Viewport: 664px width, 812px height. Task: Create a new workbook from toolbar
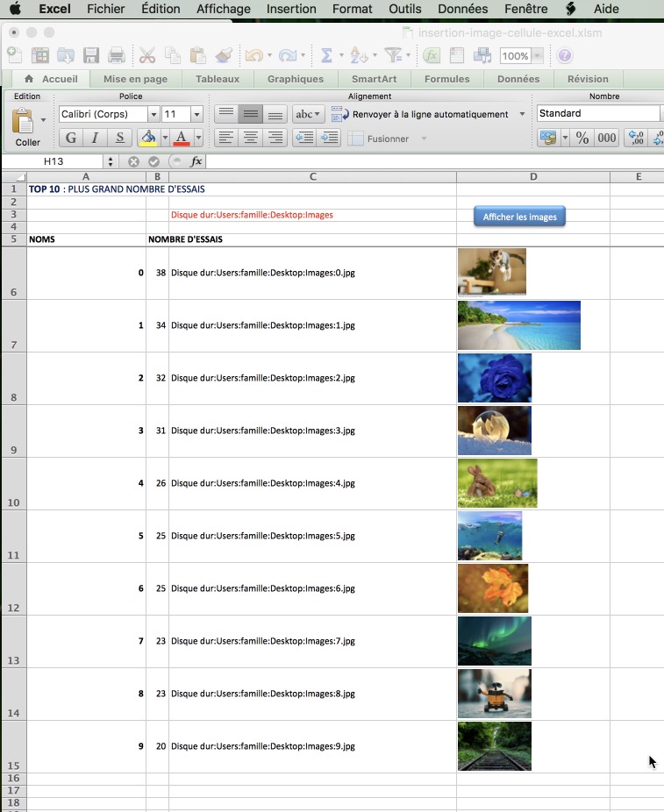click(15, 55)
